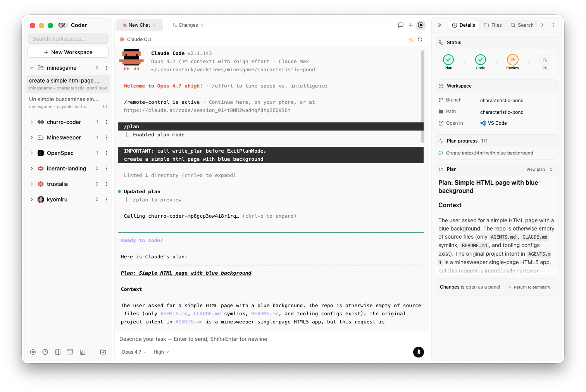Toggle right panel layout icon
Image resolution: width=586 pixels, height=392 pixels.
click(x=421, y=25)
